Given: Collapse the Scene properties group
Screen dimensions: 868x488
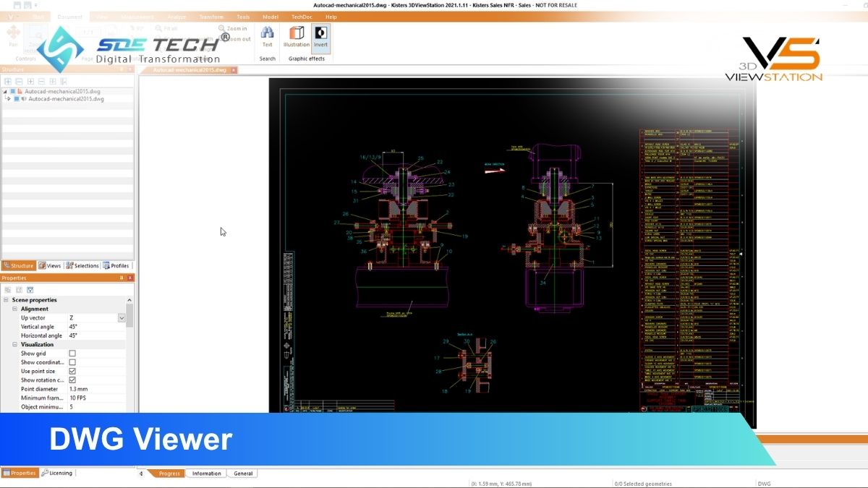Looking at the screenshot, I should (6, 300).
